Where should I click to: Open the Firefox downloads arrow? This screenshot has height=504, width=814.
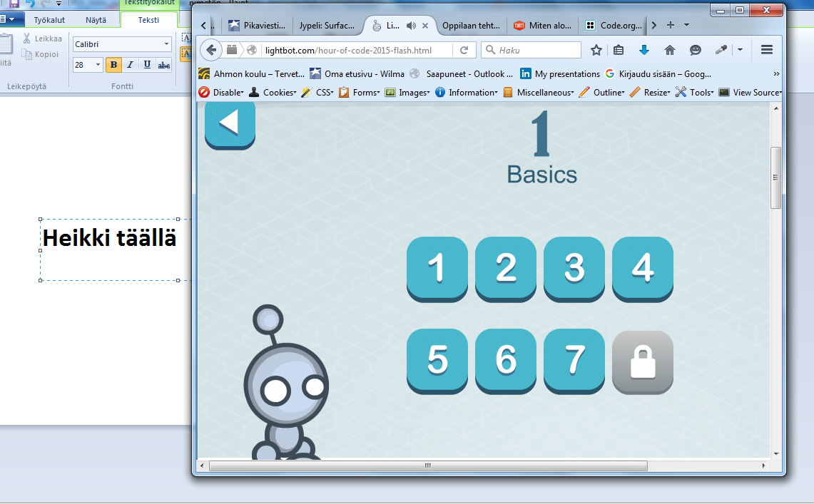coord(643,50)
